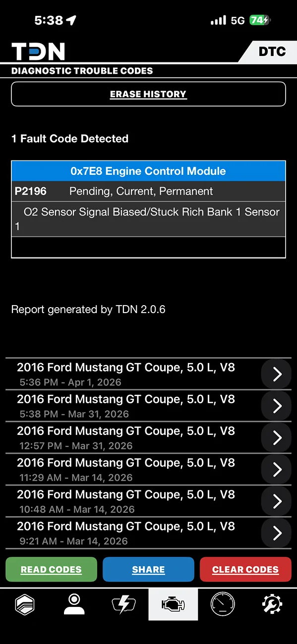Tap the Read Codes button

point(51,569)
